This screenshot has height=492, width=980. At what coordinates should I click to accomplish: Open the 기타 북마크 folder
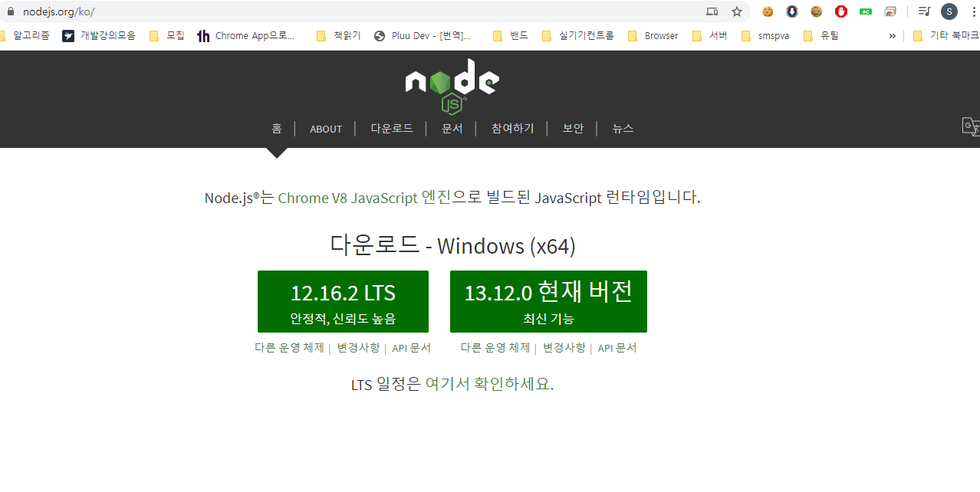click(946, 35)
